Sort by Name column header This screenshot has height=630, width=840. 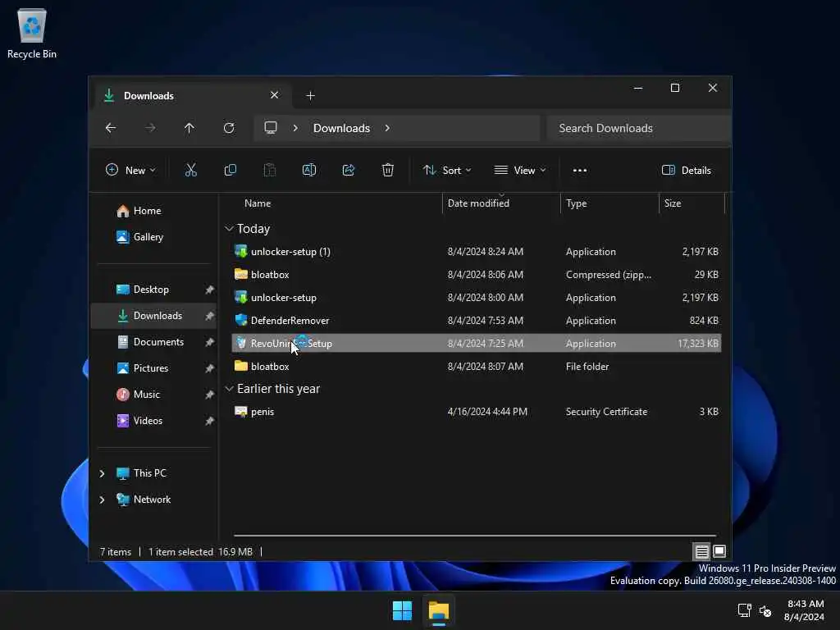click(x=336, y=203)
